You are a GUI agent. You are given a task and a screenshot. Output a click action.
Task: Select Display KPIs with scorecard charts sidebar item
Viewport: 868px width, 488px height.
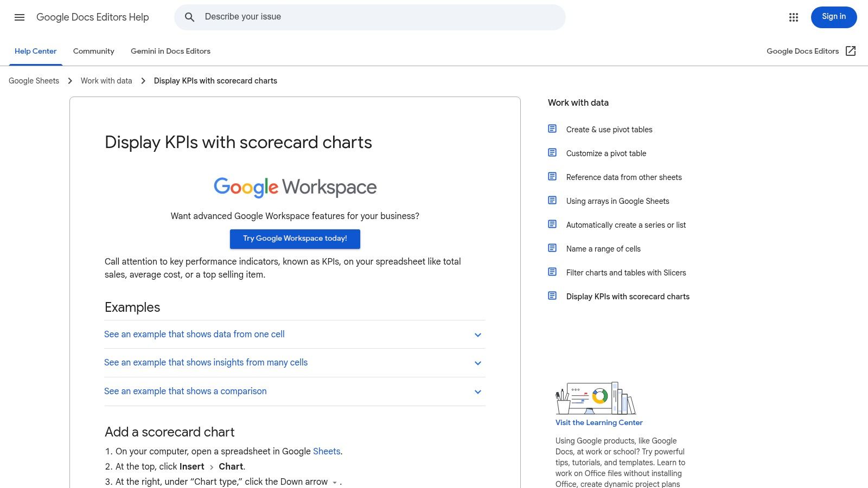pyautogui.click(x=628, y=297)
